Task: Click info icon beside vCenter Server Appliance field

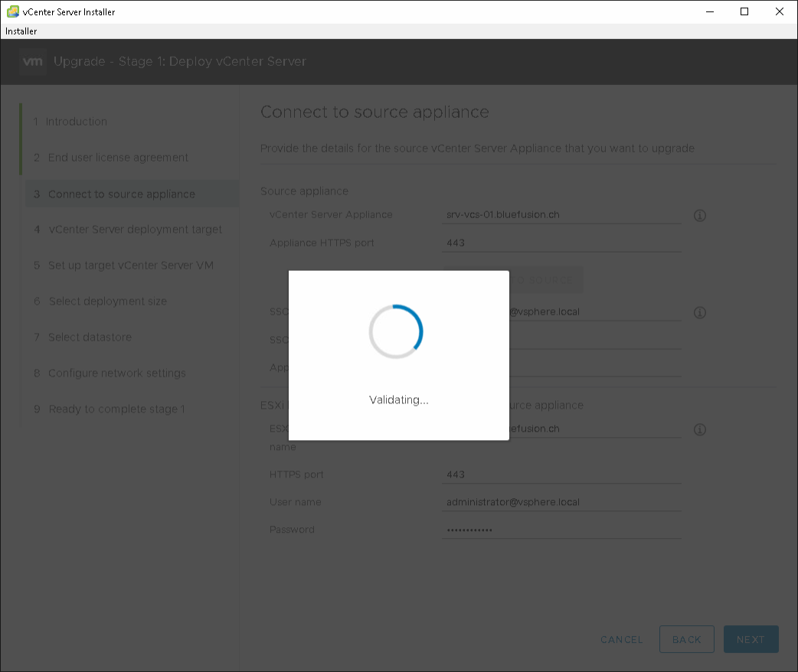Action: click(x=699, y=216)
